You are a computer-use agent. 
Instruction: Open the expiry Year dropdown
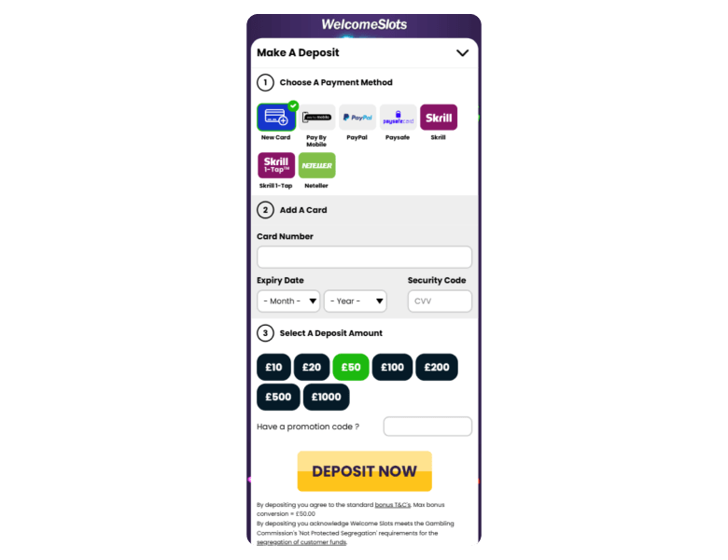point(356,301)
